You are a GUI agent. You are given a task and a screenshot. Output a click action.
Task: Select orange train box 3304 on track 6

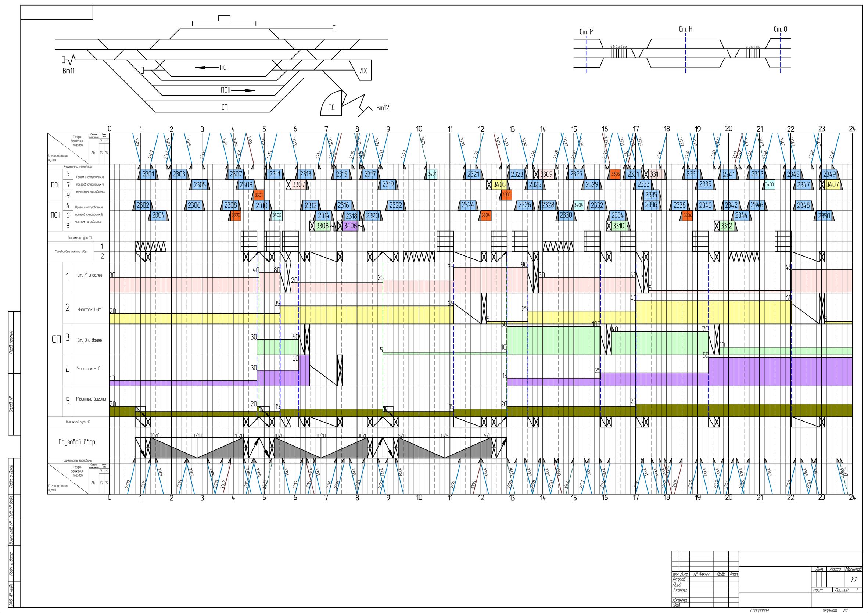click(x=486, y=215)
